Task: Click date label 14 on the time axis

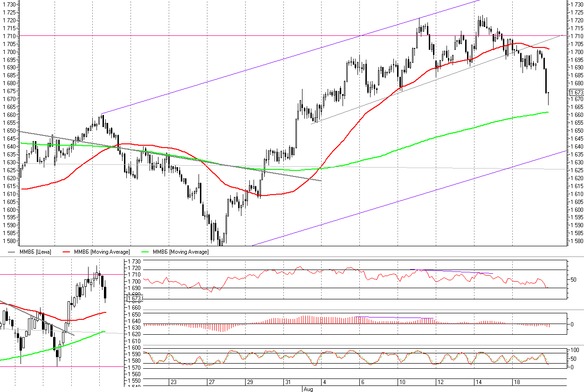Action: [x=478, y=382]
